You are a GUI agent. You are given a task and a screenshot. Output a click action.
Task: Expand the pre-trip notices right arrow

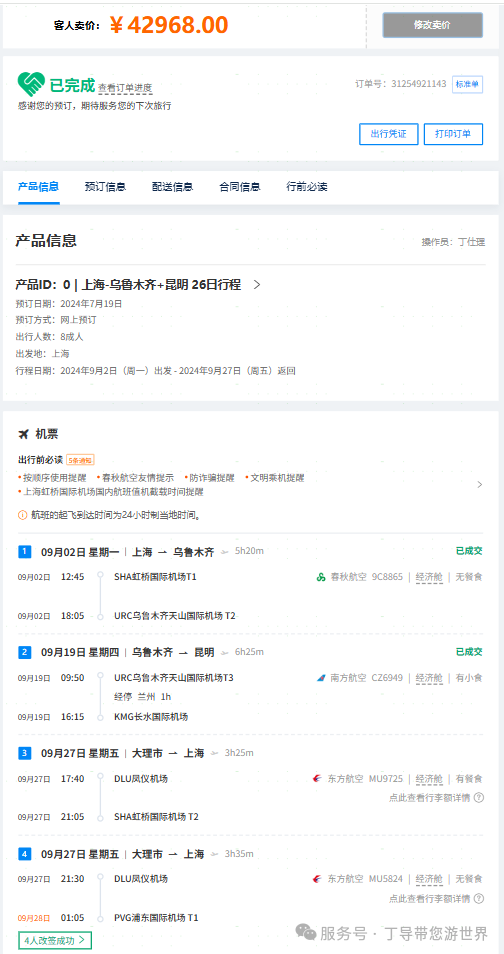[x=480, y=485]
